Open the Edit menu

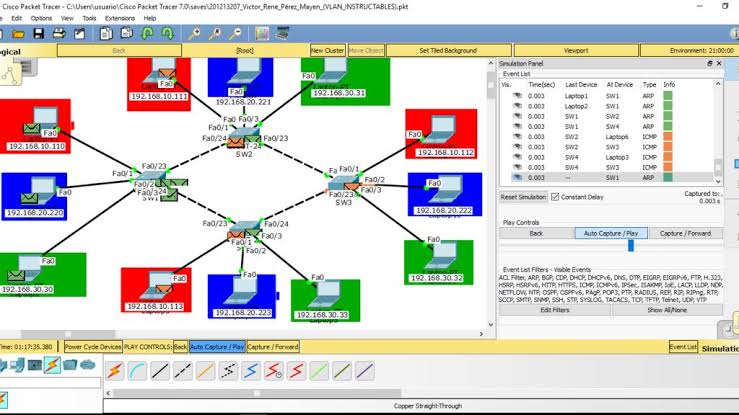tap(16, 18)
